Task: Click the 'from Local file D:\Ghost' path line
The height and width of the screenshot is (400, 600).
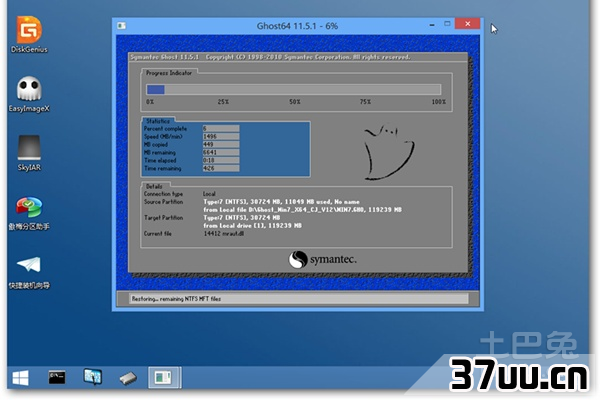Action: (x=302, y=210)
